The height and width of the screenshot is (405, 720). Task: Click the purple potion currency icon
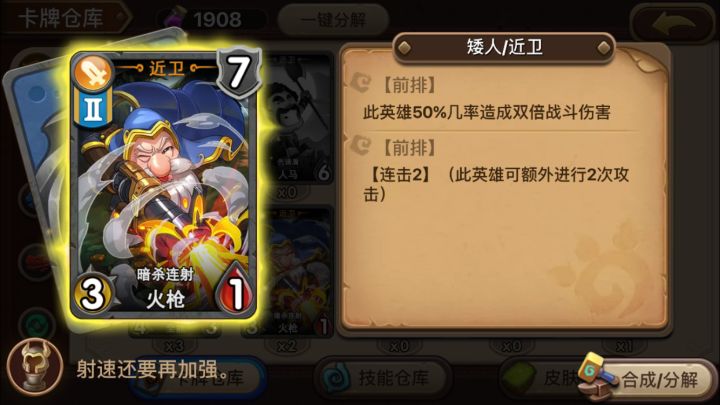(176, 18)
